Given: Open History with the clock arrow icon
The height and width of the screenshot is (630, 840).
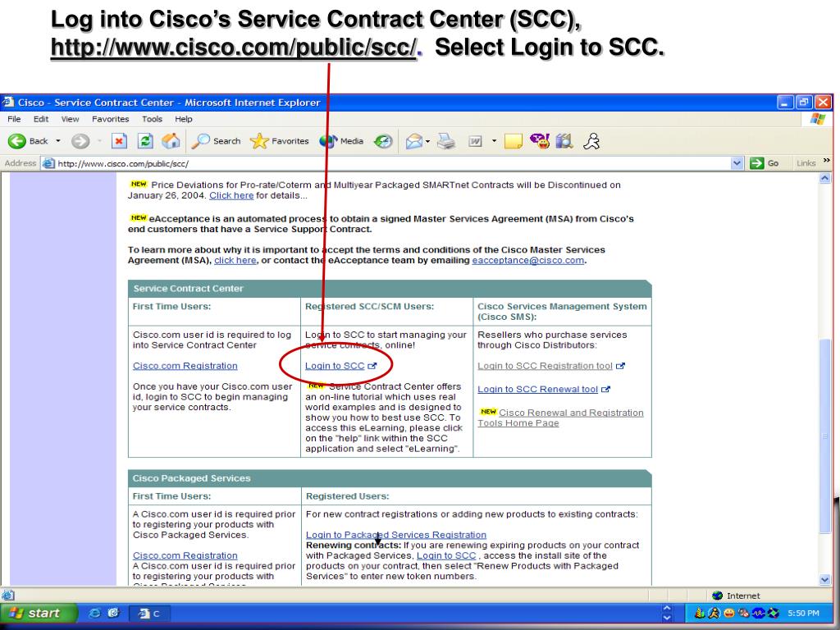Looking at the screenshot, I should tap(382, 141).
